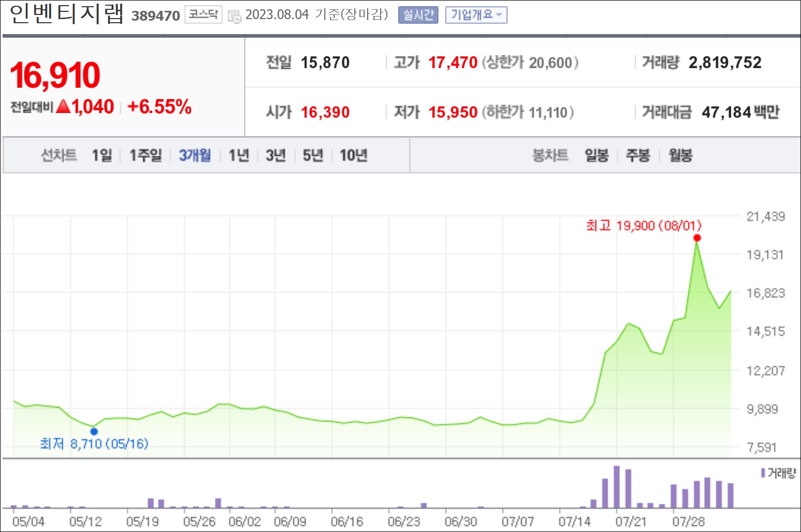This screenshot has height=532, width=801.
Task: Select the 1주일 line chart tab
Action: (x=145, y=155)
